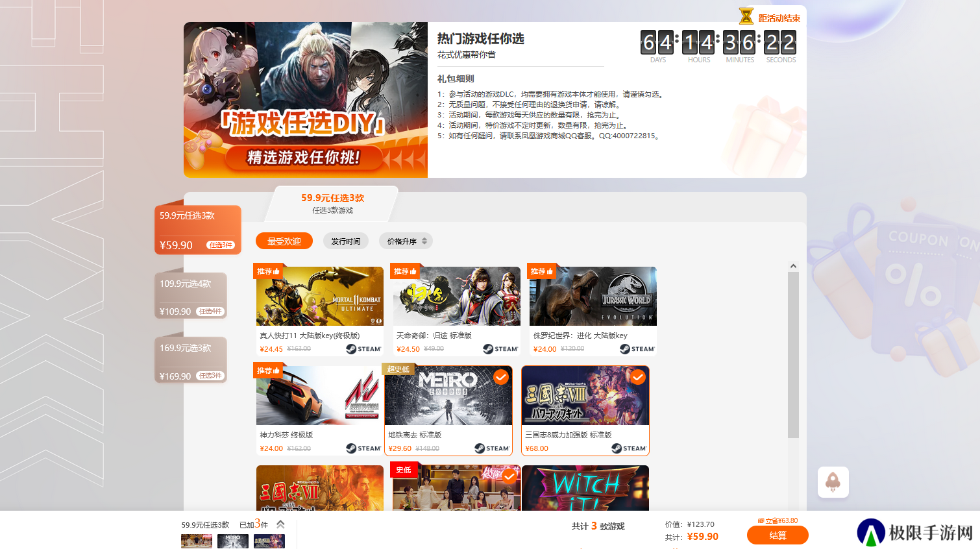Click title 真人快打11 大陆版key(终极版)
Viewport: 980px width, 549px height.
[310, 335]
